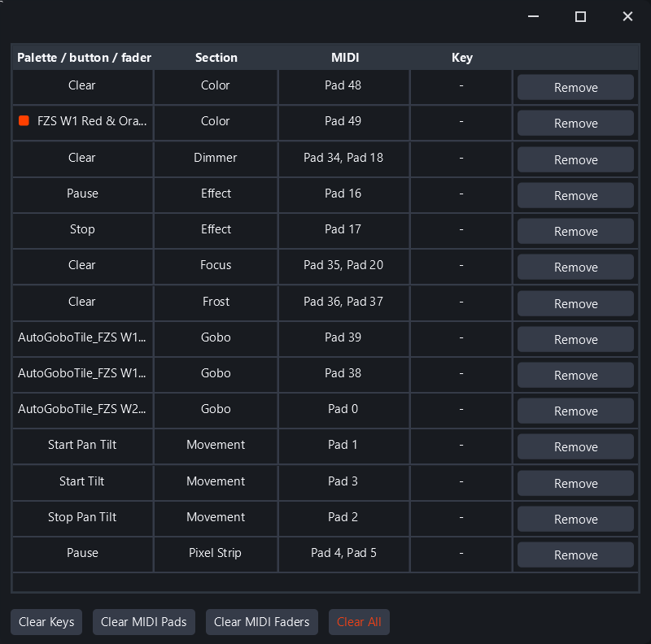Sort by the MIDI column header
Screen dimensions: 651x644
pos(344,57)
